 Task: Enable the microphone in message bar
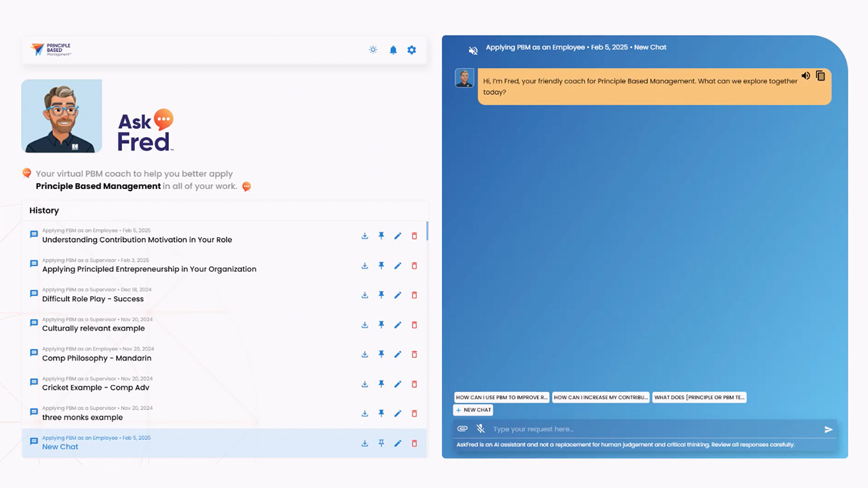tap(480, 429)
